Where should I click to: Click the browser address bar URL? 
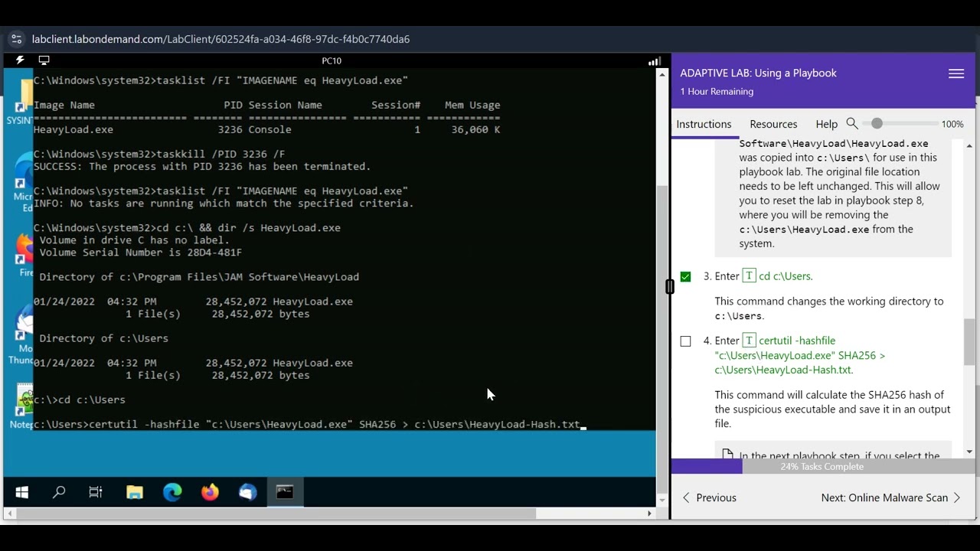[220, 39]
